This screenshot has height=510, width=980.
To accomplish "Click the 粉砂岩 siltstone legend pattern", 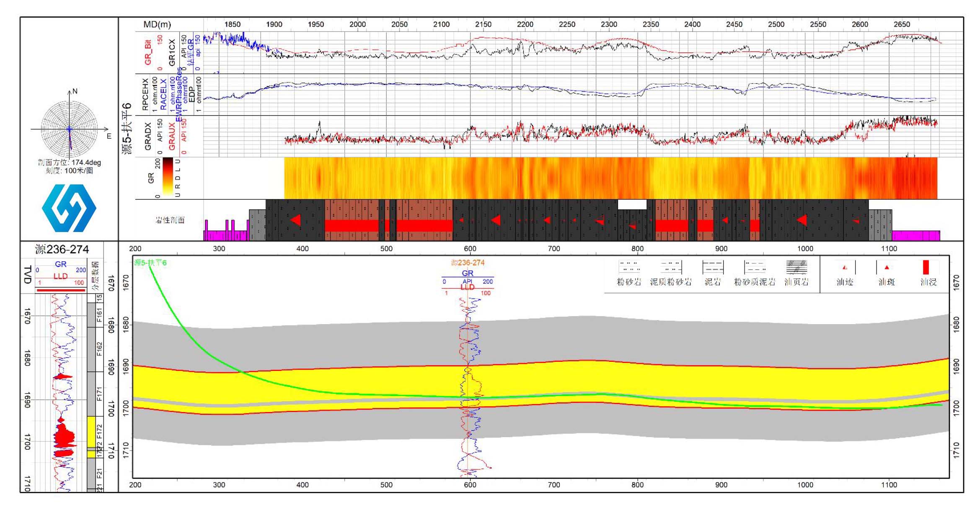I will click(x=629, y=267).
